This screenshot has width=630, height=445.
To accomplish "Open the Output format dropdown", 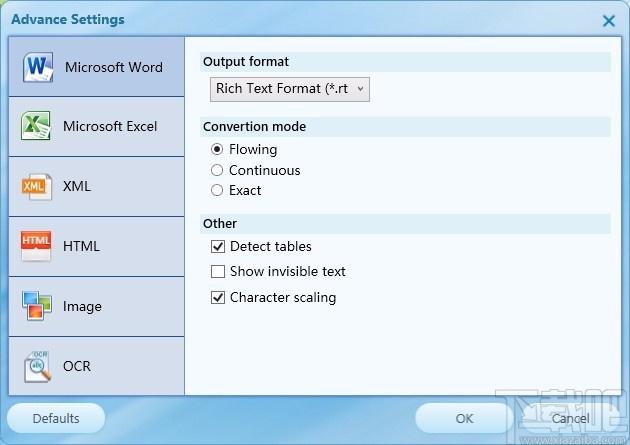I will [x=290, y=89].
